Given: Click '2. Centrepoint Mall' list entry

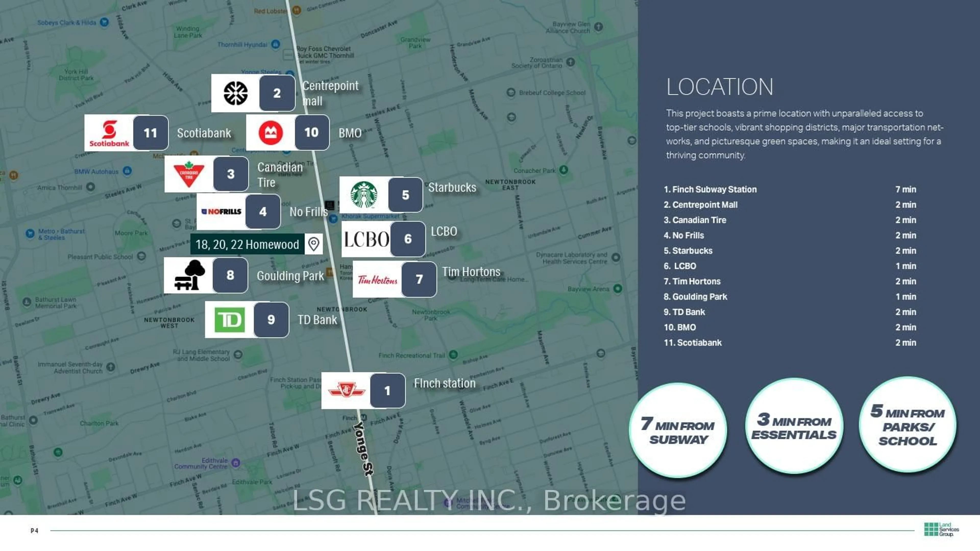Looking at the screenshot, I should (701, 205).
